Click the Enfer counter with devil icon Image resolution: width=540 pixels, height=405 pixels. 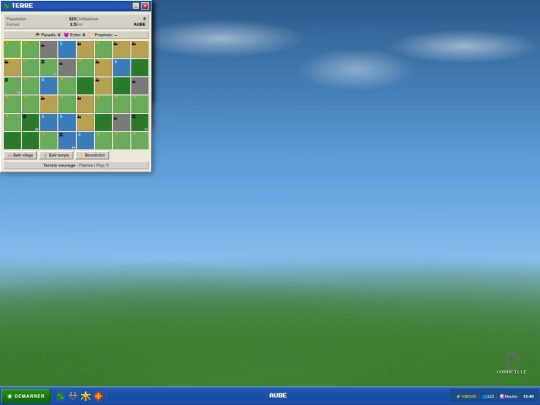pos(74,35)
